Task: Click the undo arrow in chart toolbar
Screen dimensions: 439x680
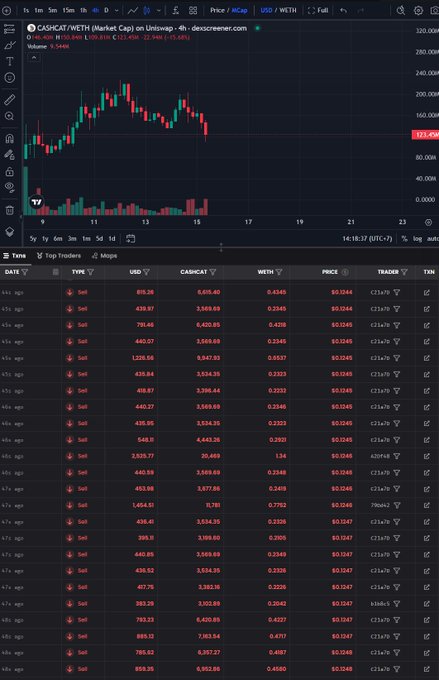Action: point(343,10)
